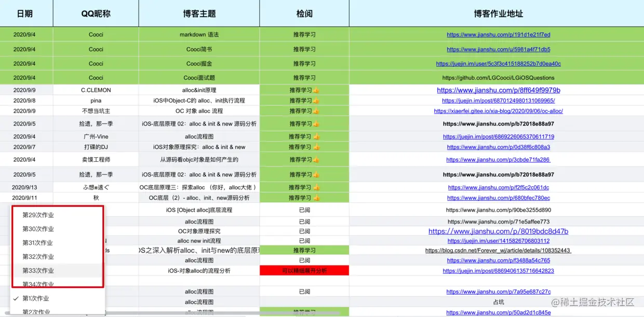Open link juejin.im/user/1415826706803112

(498, 241)
